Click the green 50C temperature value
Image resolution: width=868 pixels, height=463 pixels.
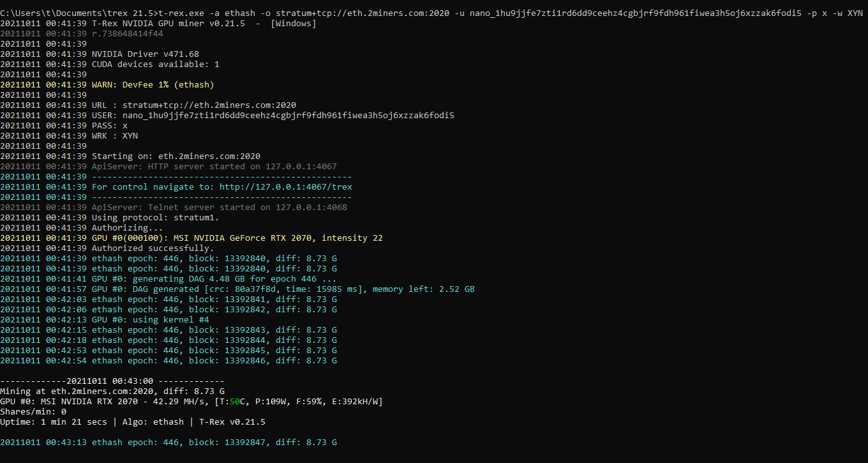[234, 402]
